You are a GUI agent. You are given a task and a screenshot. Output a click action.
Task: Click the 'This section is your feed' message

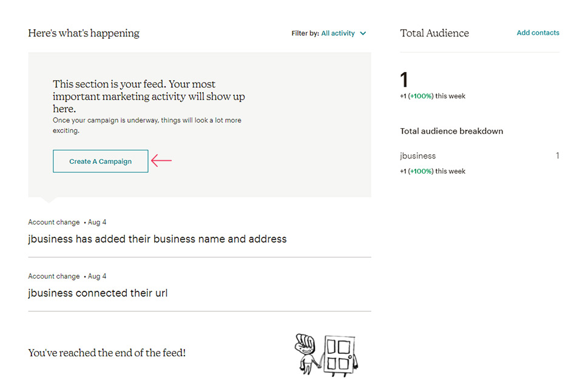[149, 96]
